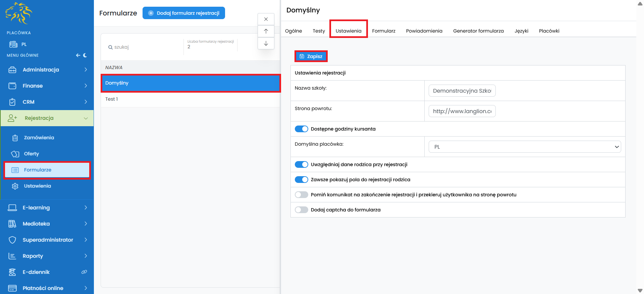Click the PL facility building icon

13,44
